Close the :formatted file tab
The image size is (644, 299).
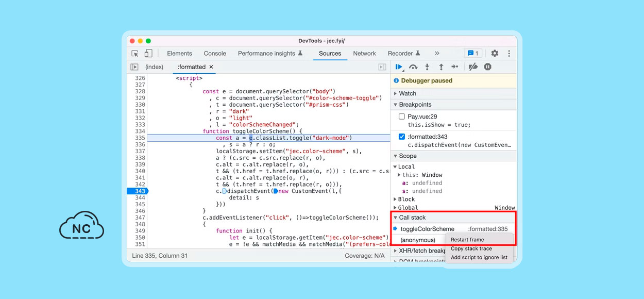pyautogui.click(x=211, y=67)
